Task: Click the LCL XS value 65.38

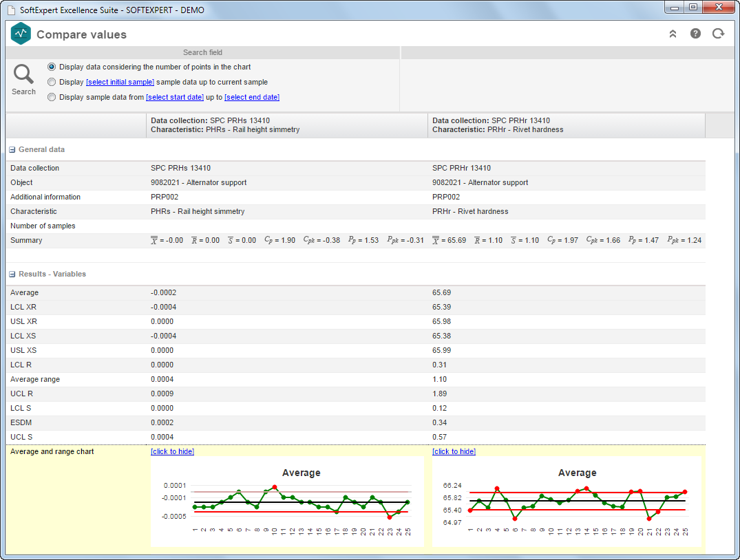Action: (442, 336)
